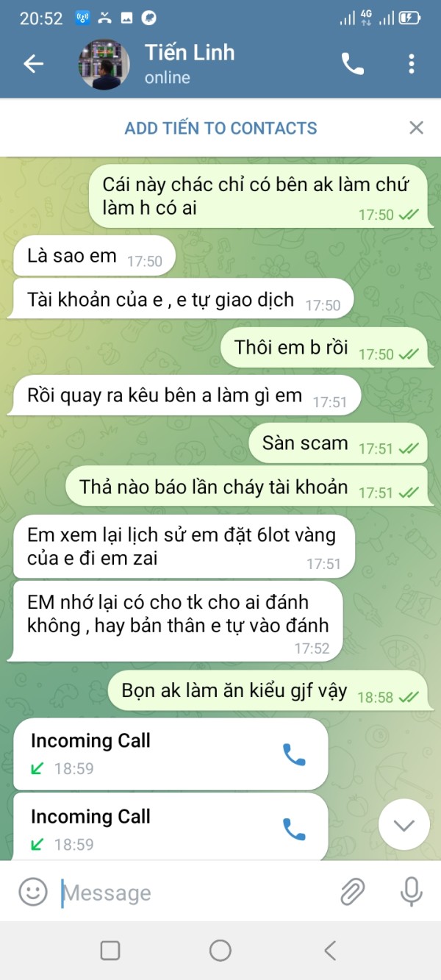441x980 pixels.
Task: Tap the Android Home circle button
Action: point(220,951)
